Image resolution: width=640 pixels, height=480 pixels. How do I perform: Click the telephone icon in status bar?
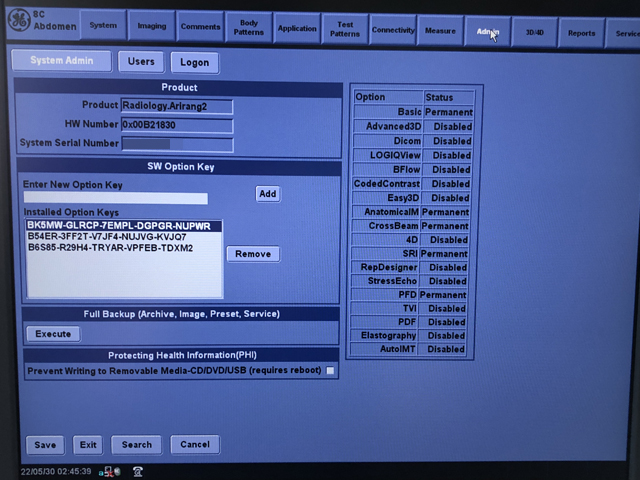[138, 472]
